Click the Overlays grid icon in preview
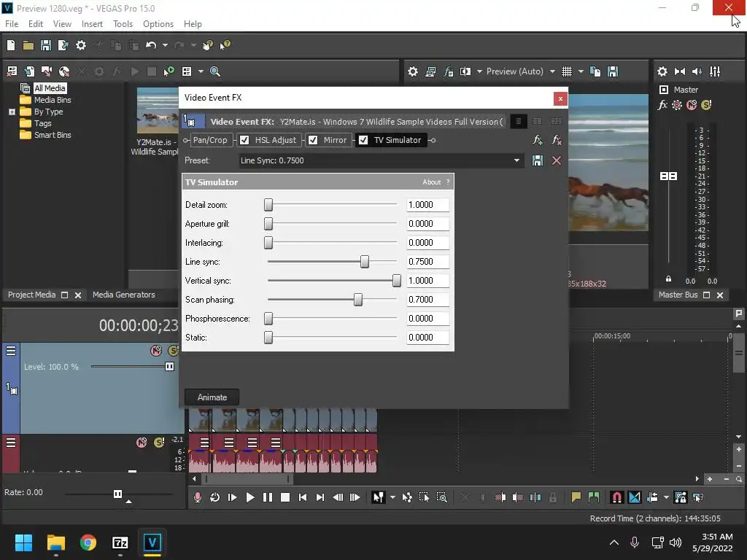The image size is (747, 560). (566, 71)
